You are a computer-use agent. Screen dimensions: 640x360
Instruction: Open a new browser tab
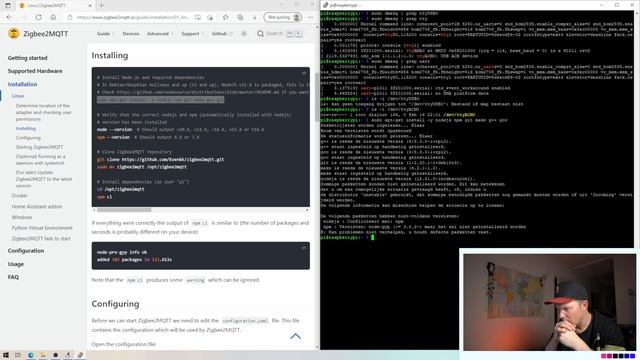pyautogui.click(x=101, y=5)
